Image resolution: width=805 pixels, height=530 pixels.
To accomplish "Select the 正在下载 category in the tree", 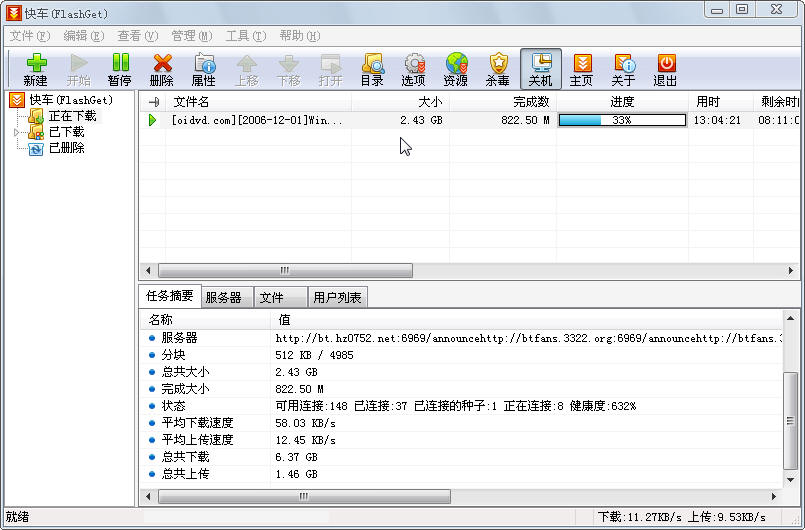I will click(72, 116).
